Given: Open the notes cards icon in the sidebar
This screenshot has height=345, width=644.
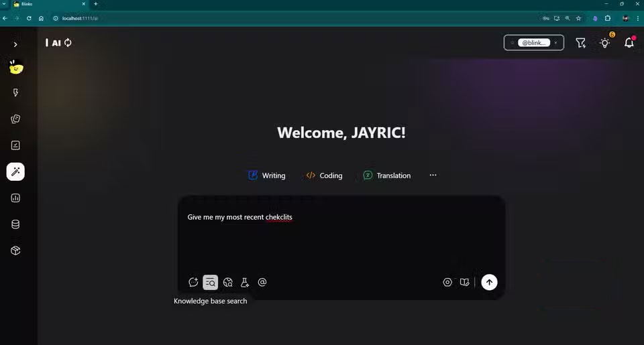Looking at the screenshot, I should (15, 119).
